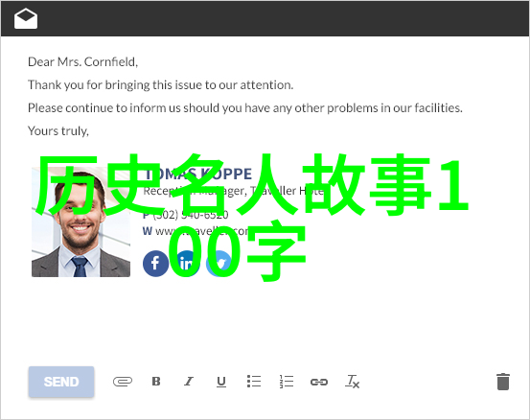Open the LinkedIn icon in signature

187,264
